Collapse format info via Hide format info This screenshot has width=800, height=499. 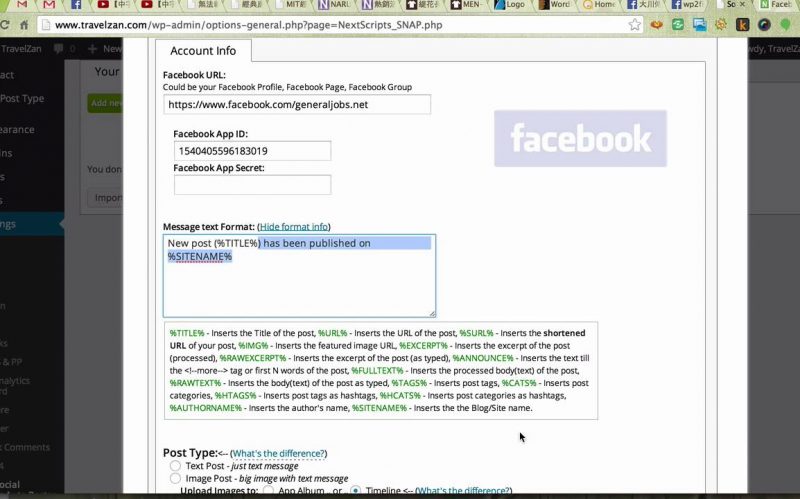tap(294, 227)
